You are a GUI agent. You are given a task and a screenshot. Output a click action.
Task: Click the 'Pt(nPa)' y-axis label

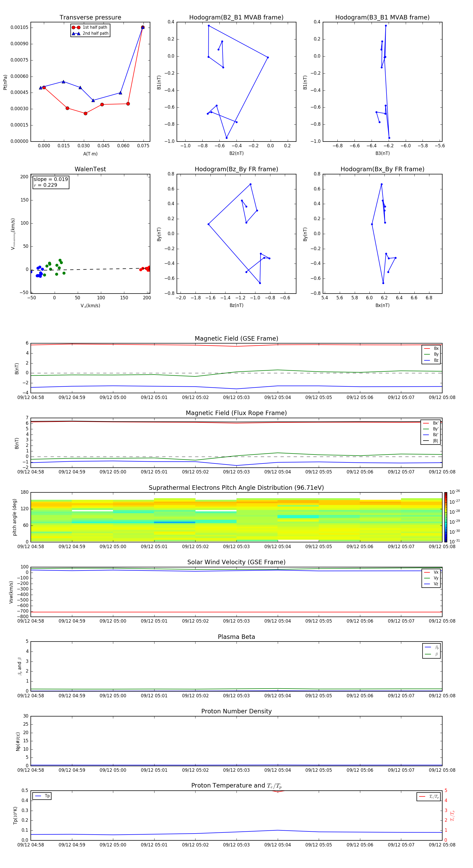pyautogui.click(x=5, y=82)
